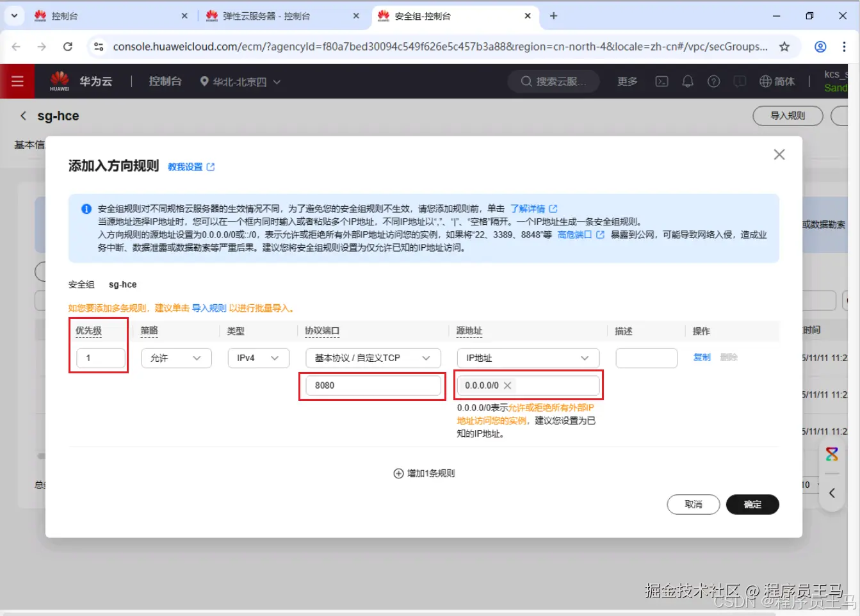
Task: Open the browser profile icon
Action: [x=820, y=47]
